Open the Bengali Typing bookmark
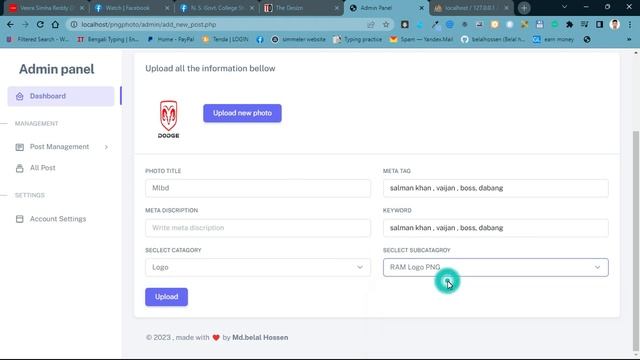Viewport: 640px width, 360px height. click(108, 40)
